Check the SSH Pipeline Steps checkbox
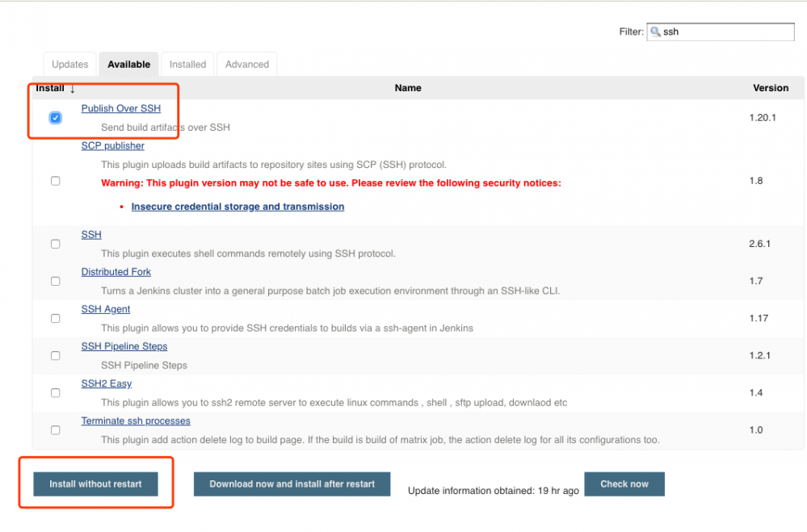 point(55,355)
